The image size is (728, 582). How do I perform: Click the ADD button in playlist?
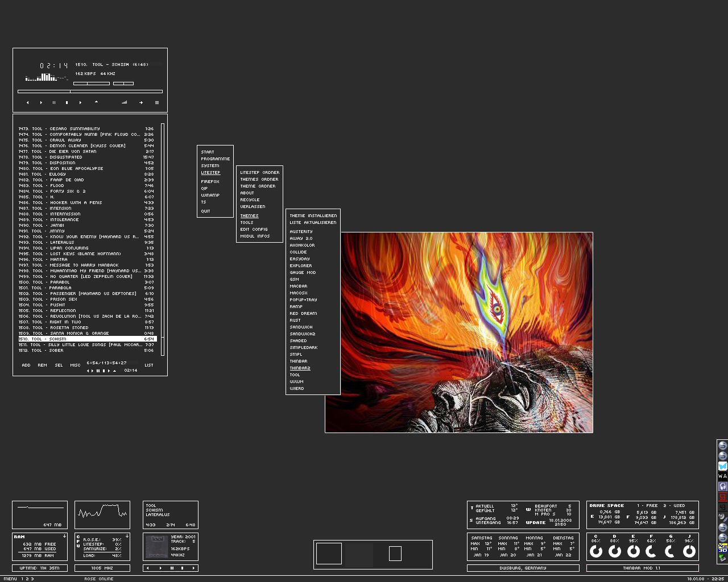pyautogui.click(x=26, y=365)
